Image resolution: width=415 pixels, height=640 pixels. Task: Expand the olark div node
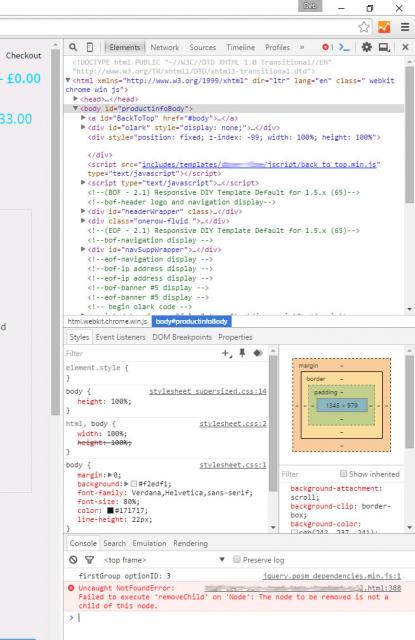83,127
